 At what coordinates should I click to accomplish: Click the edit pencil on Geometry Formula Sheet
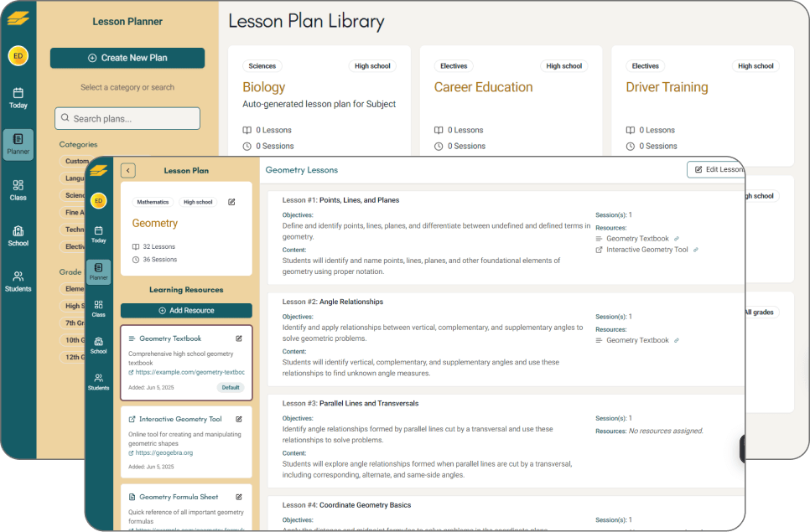click(x=239, y=497)
